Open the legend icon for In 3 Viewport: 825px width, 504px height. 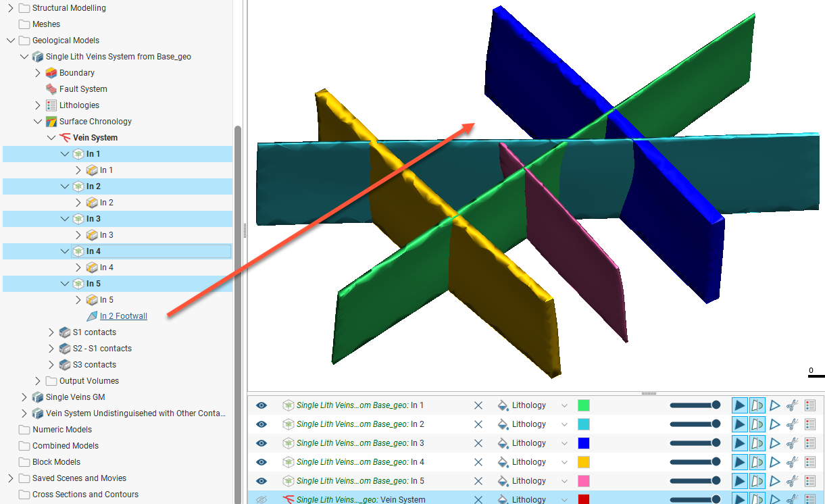pos(811,443)
